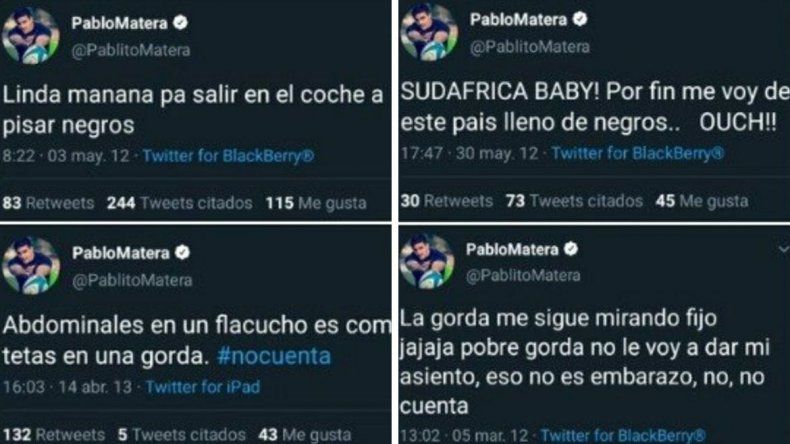Open Twitter for iPad source link
Image resolution: width=790 pixels, height=444 pixels.
203,387
